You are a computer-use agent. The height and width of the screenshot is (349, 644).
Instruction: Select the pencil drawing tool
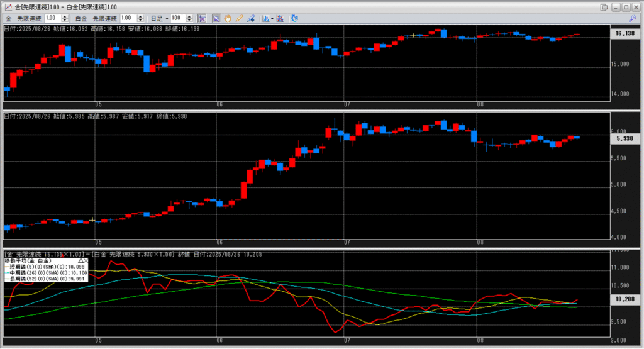click(239, 18)
